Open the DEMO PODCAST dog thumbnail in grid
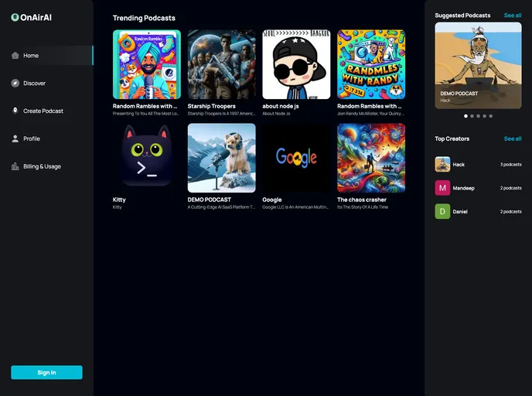532x396 pixels. [222, 158]
